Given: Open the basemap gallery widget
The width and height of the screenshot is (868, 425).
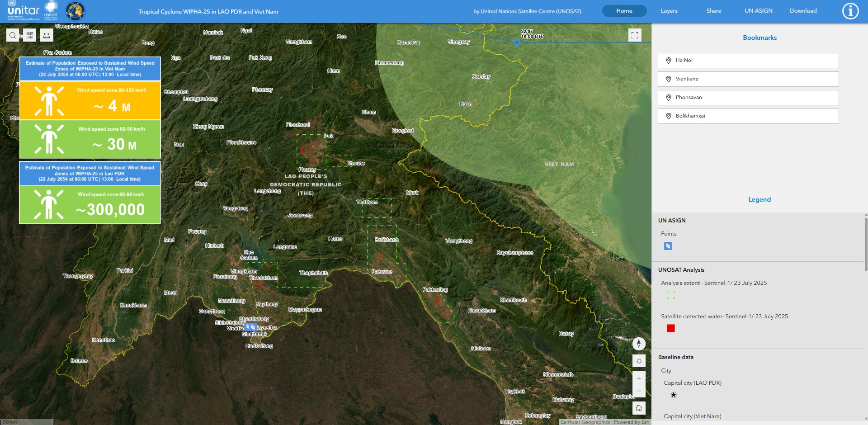Looking at the screenshot, I should point(30,35).
